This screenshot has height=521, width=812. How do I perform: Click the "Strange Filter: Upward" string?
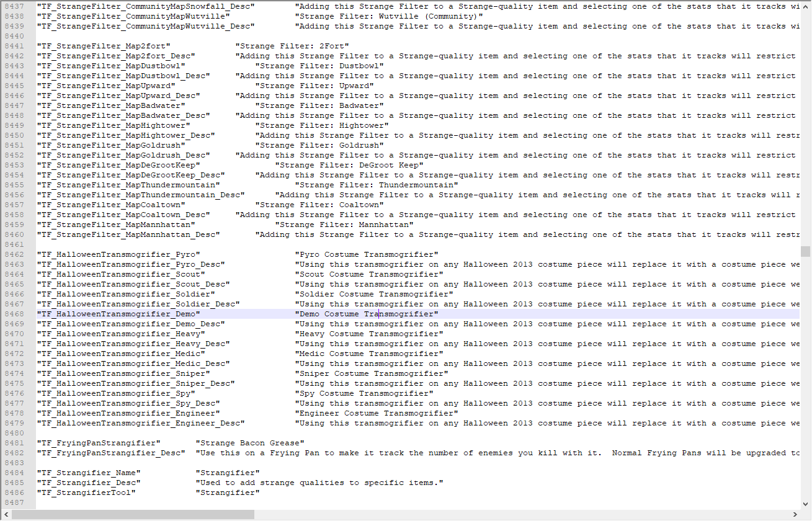[x=315, y=86]
